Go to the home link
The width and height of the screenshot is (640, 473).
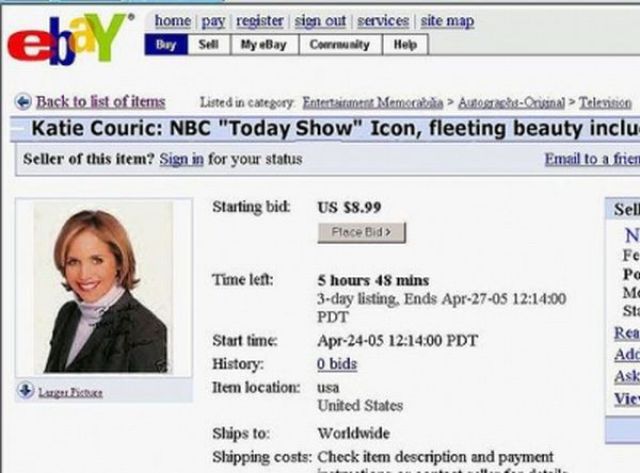click(x=173, y=21)
